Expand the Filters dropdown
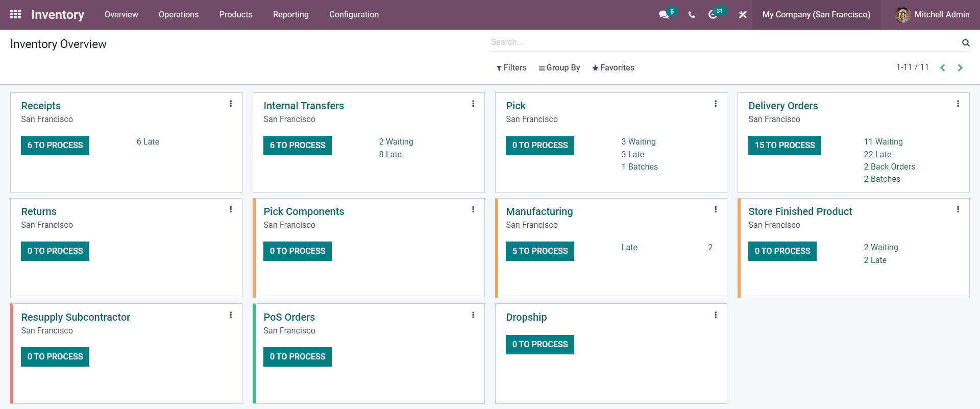Viewport: 980px width, 409px height. tap(511, 68)
